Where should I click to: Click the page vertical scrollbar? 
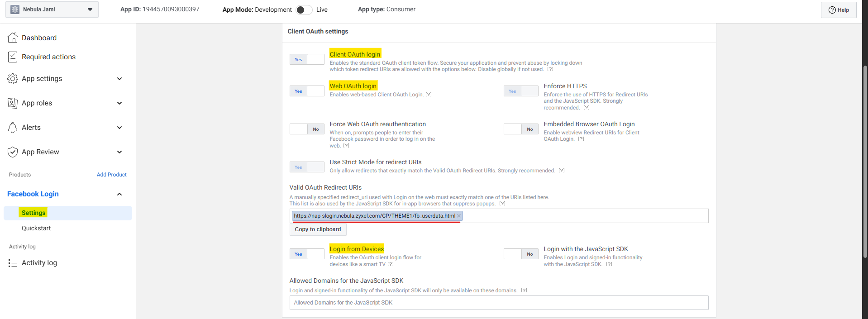(865, 162)
